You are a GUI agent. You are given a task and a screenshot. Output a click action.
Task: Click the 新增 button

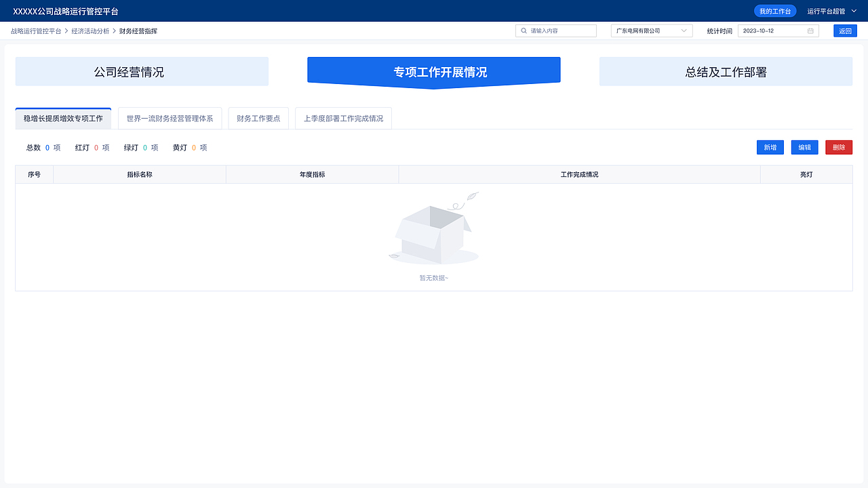(x=770, y=147)
